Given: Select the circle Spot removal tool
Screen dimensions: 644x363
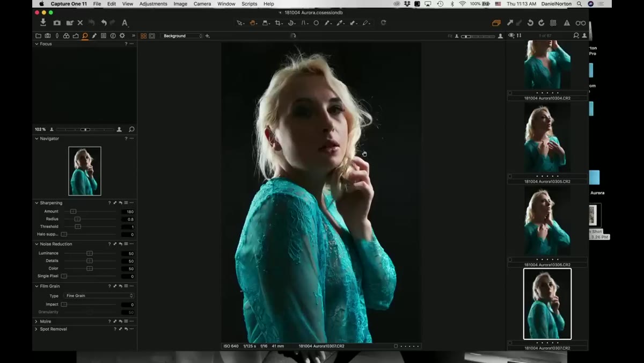Looking at the screenshot, I should pyautogui.click(x=316, y=23).
